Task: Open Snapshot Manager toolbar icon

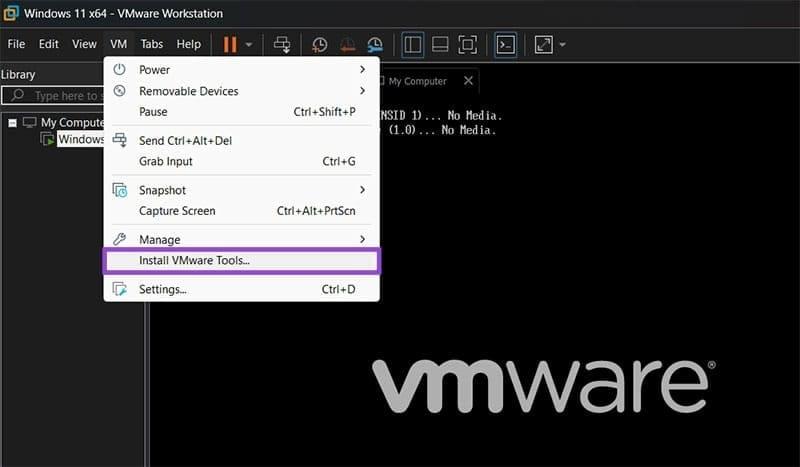Action: point(375,45)
